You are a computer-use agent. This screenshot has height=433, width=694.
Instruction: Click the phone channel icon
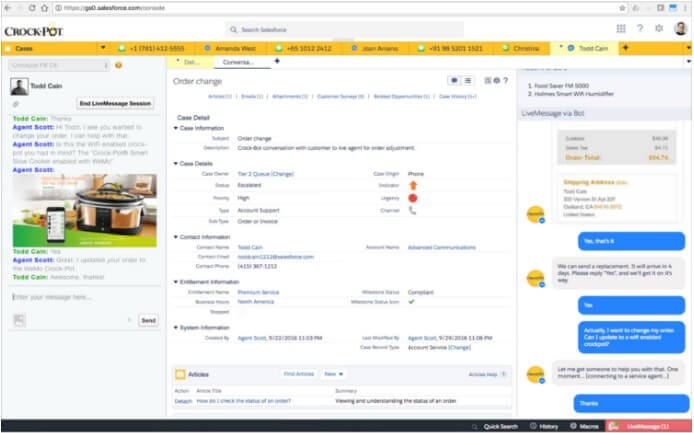(412, 211)
